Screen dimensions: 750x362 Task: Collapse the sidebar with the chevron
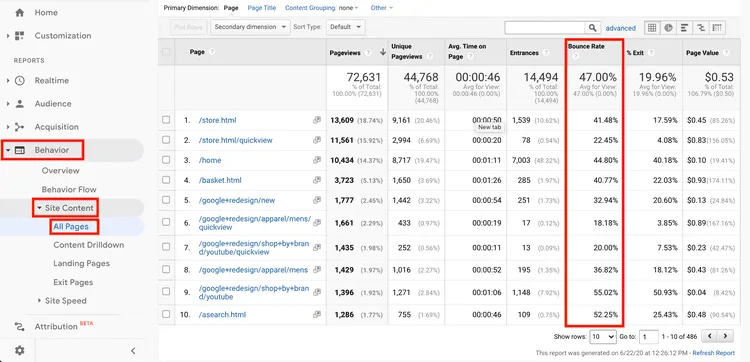(133, 351)
